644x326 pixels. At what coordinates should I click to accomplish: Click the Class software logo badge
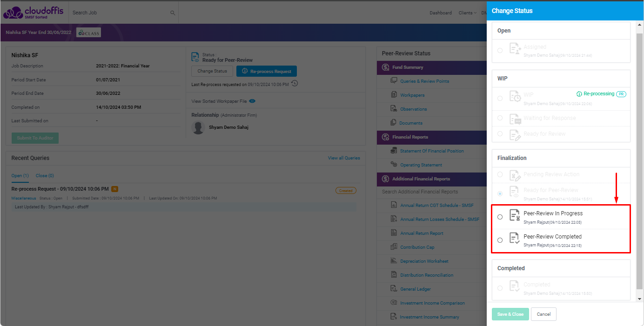(x=88, y=33)
